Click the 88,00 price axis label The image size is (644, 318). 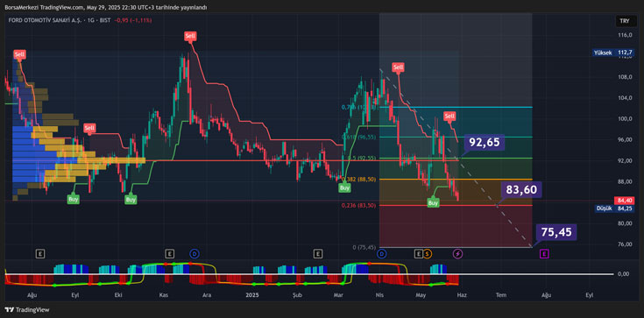tap(624, 181)
